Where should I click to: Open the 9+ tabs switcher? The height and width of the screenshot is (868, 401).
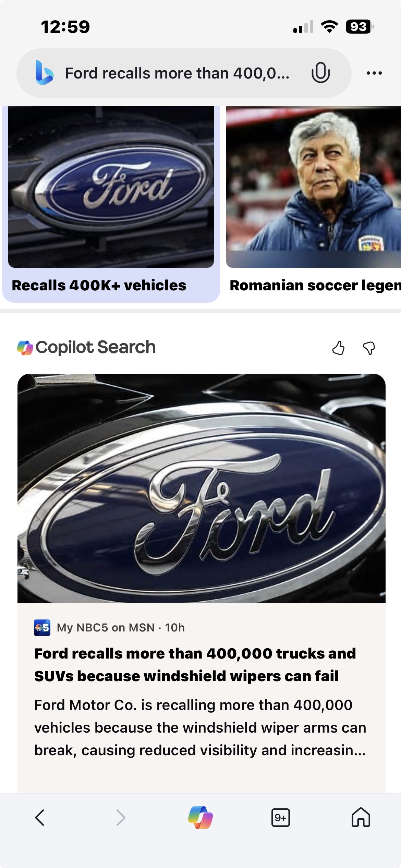[280, 818]
